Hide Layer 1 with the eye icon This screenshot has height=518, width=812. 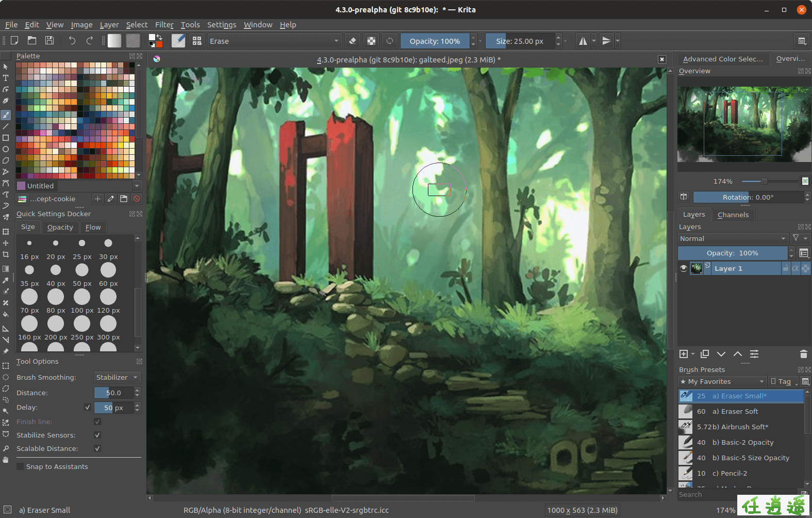pos(684,268)
